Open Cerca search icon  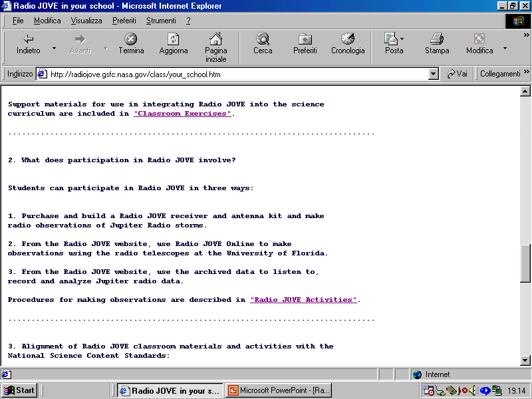263,39
